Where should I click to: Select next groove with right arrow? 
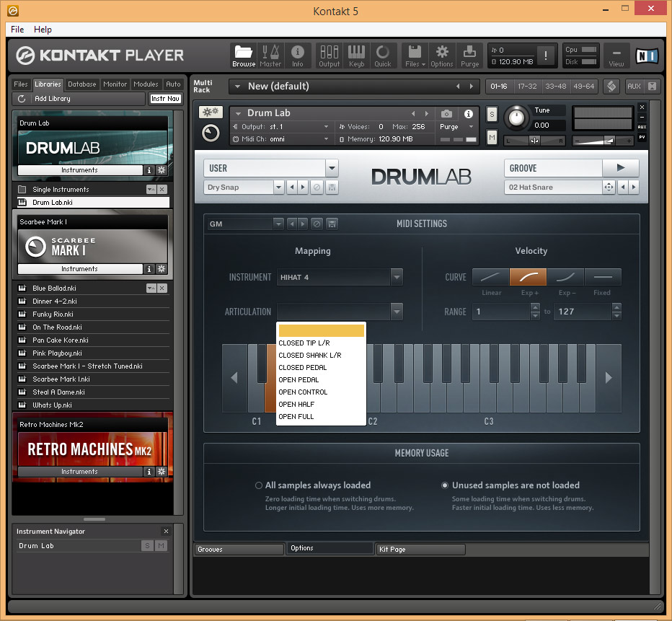pos(634,188)
